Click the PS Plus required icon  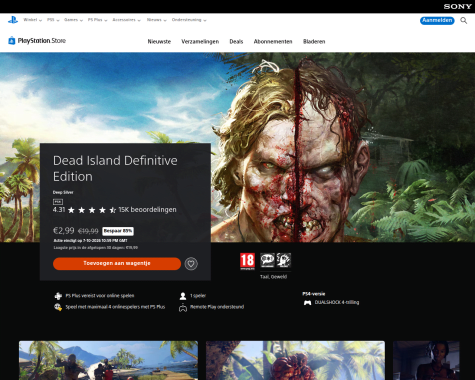coord(58,296)
